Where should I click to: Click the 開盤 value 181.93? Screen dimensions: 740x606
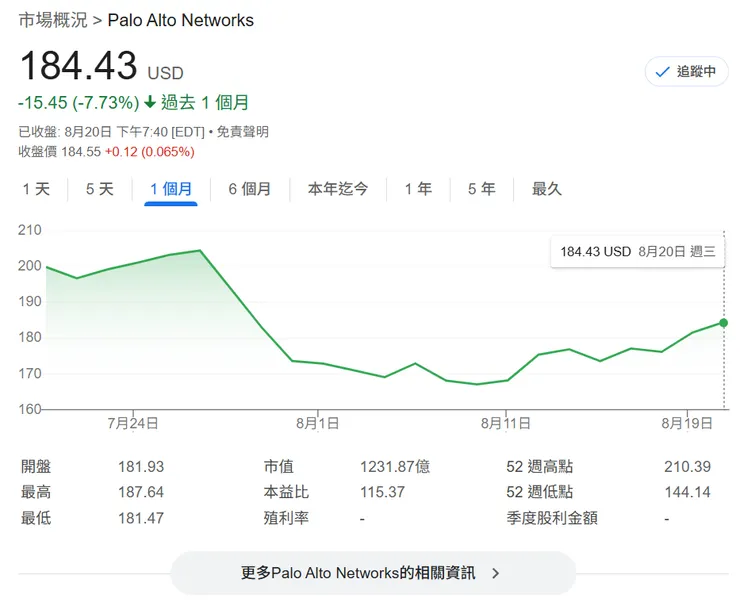click(x=141, y=467)
